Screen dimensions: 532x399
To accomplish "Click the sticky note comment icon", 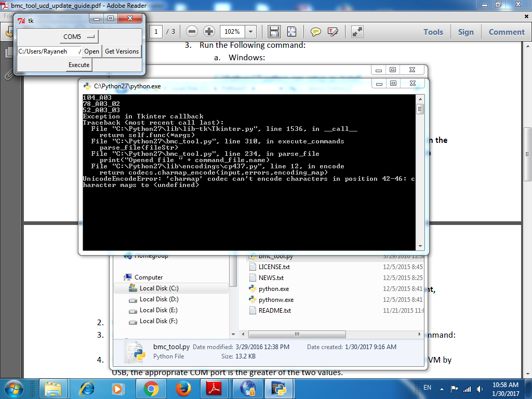I will [316, 32].
